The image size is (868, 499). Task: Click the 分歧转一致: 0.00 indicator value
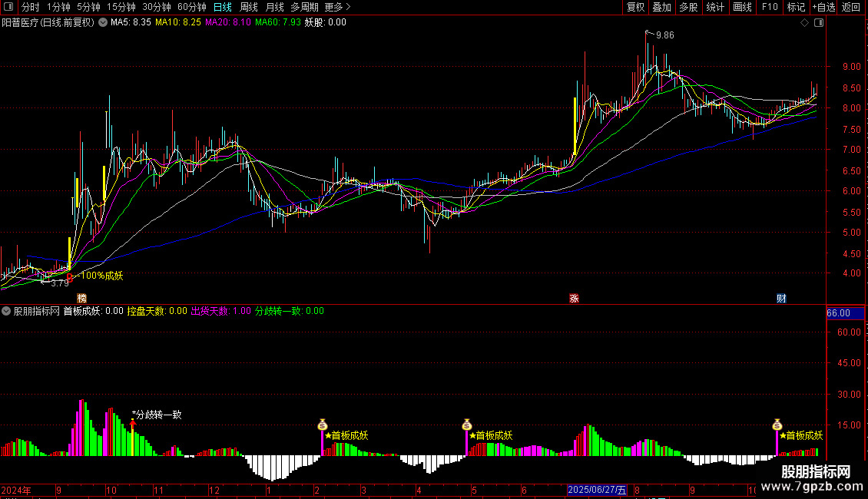tap(290, 312)
